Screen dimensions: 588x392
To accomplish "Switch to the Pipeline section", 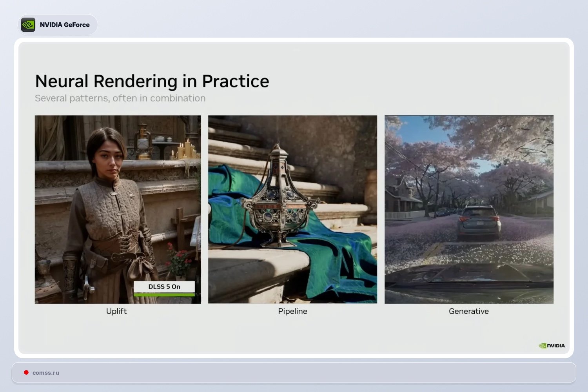I will click(x=292, y=311).
